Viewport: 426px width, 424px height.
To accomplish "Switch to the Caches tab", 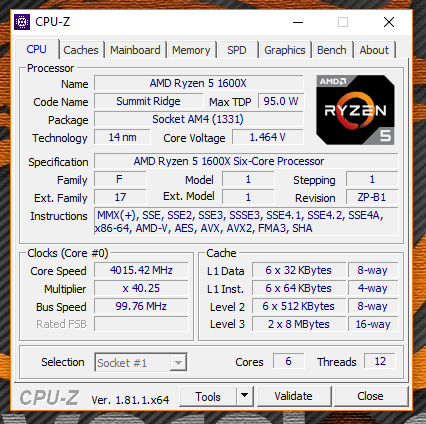I will 81,50.
